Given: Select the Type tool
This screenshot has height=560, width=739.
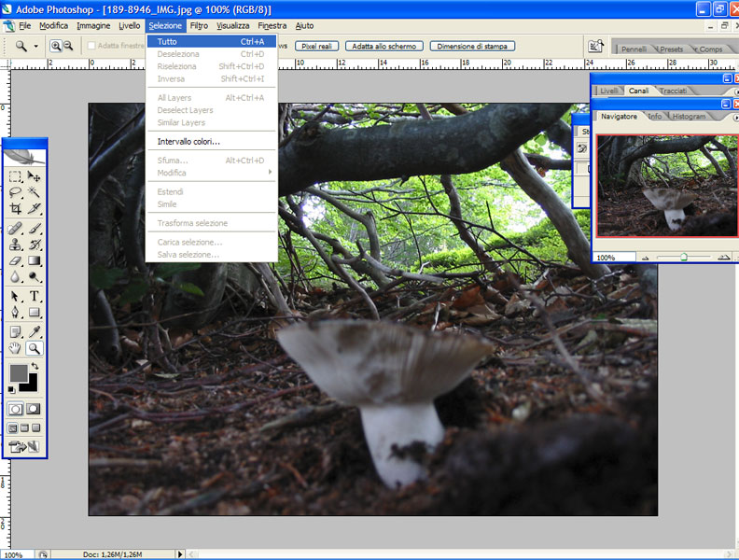Looking at the screenshot, I should (35, 296).
